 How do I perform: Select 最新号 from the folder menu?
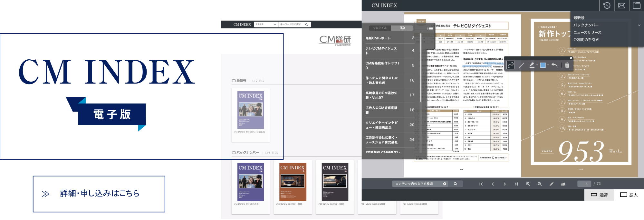tap(579, 18)
